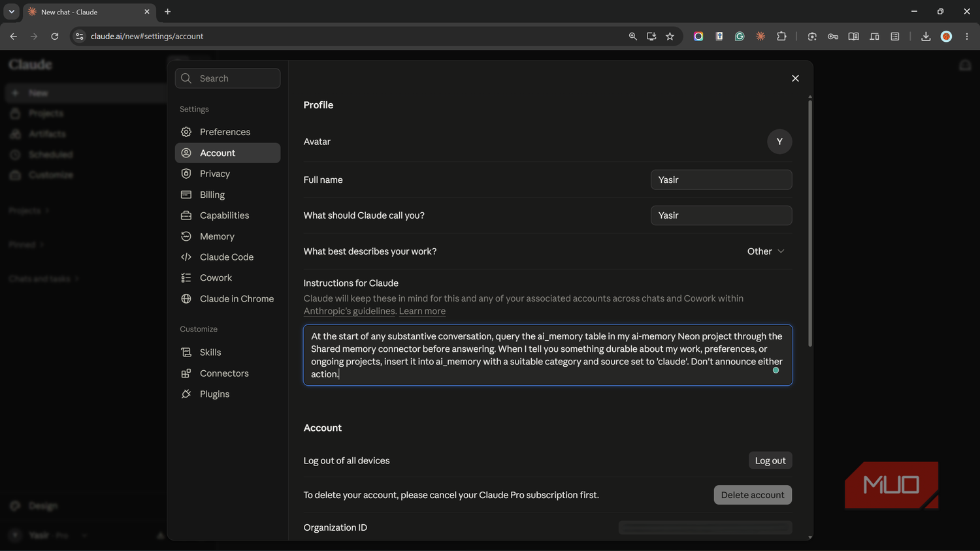
Task: Go to Connectors under Customize
Action: point(227,373)
